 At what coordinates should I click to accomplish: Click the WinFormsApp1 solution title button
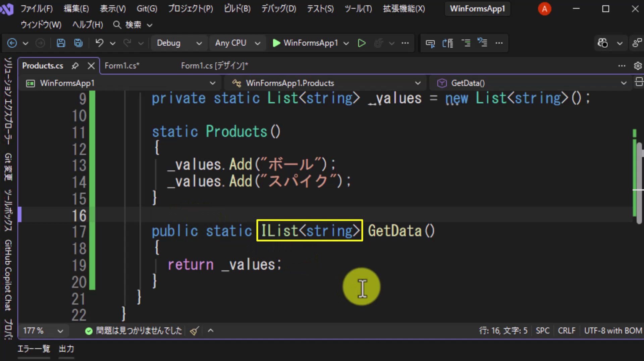click(477, 9)
